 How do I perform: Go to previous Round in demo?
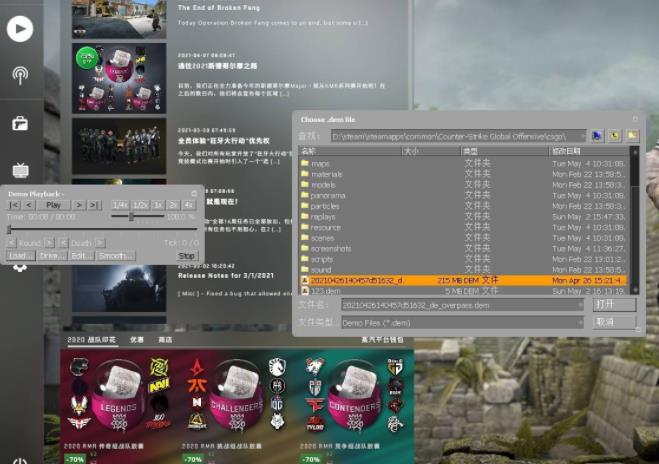click(12, 243)
